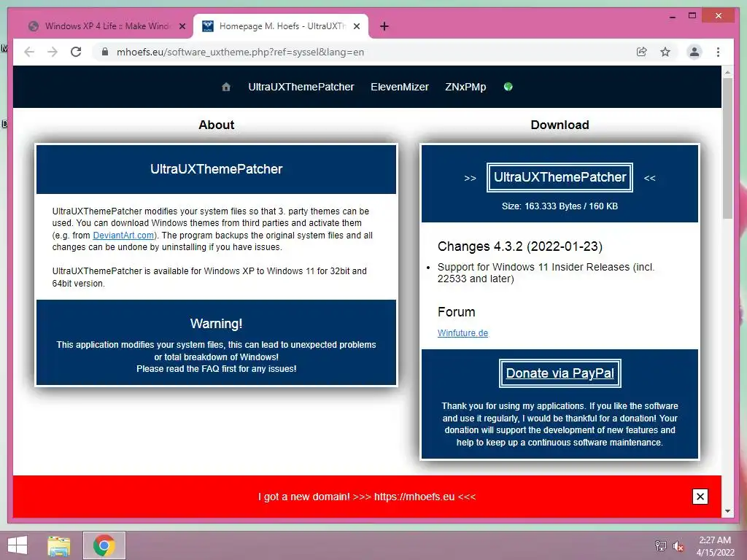Click the 'Forum' heading
Image resolution: width=747 pixels, height=560 pixels.
point(457,312)
